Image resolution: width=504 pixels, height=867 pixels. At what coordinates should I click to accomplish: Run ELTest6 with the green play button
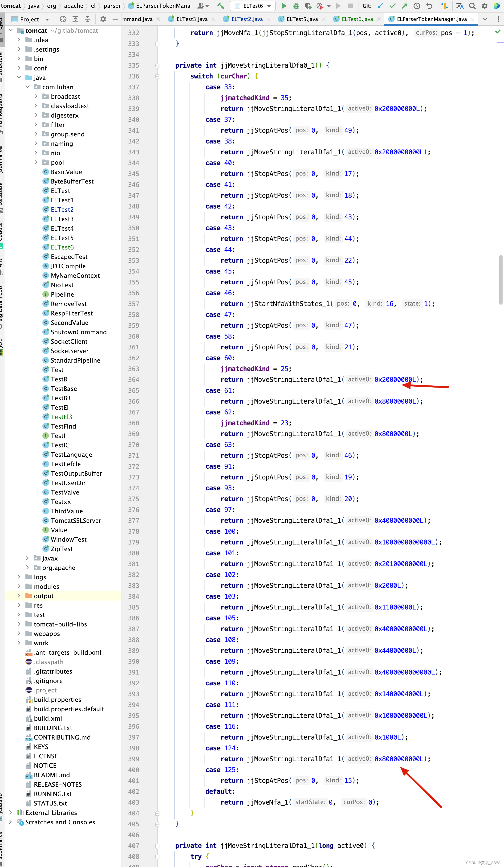(x=284, y=6)
